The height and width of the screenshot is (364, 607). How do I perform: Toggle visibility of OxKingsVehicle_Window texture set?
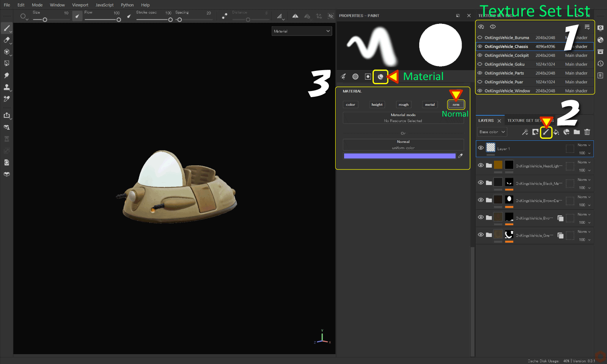coord(480,91)
